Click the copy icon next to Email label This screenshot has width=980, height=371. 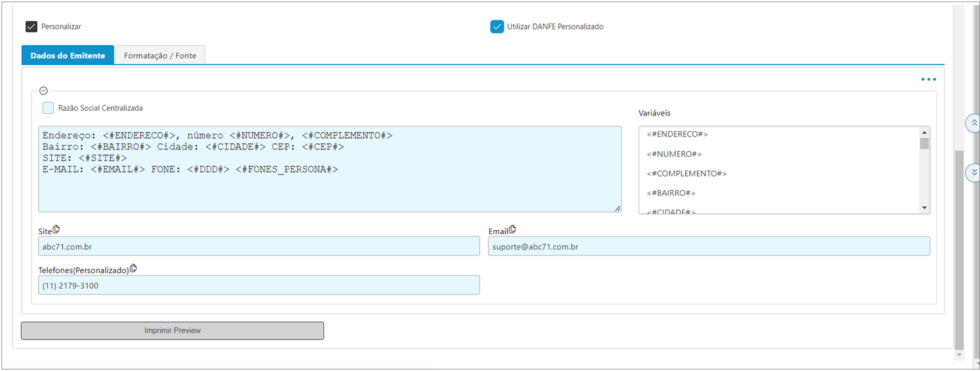point(512,229)
